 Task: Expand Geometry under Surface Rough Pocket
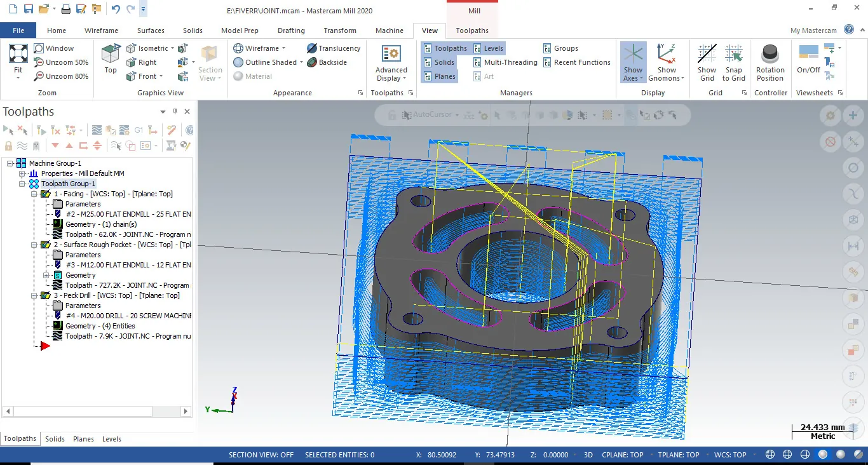pyautogui.click(x=46, y=275)
